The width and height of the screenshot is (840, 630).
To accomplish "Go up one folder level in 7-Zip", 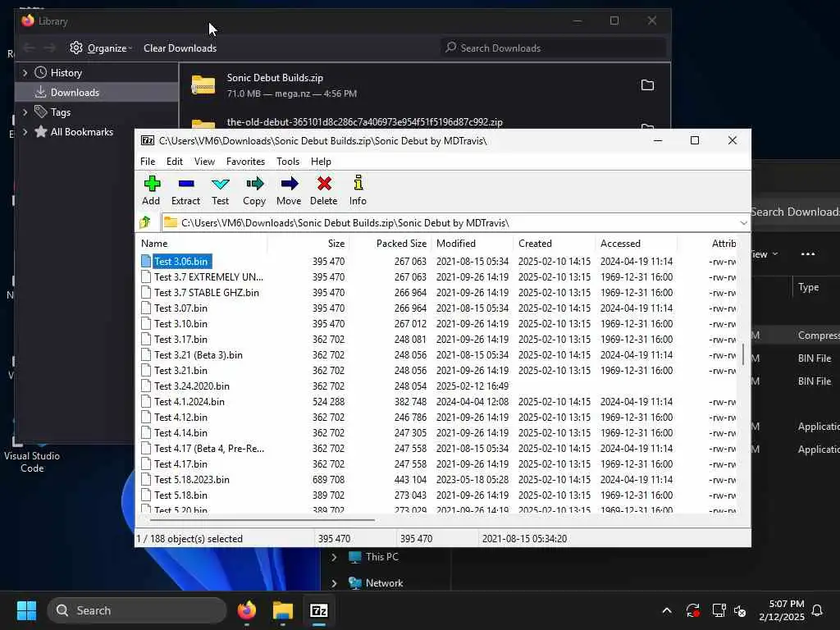I will pyautogui.click(x=145, y=222).
